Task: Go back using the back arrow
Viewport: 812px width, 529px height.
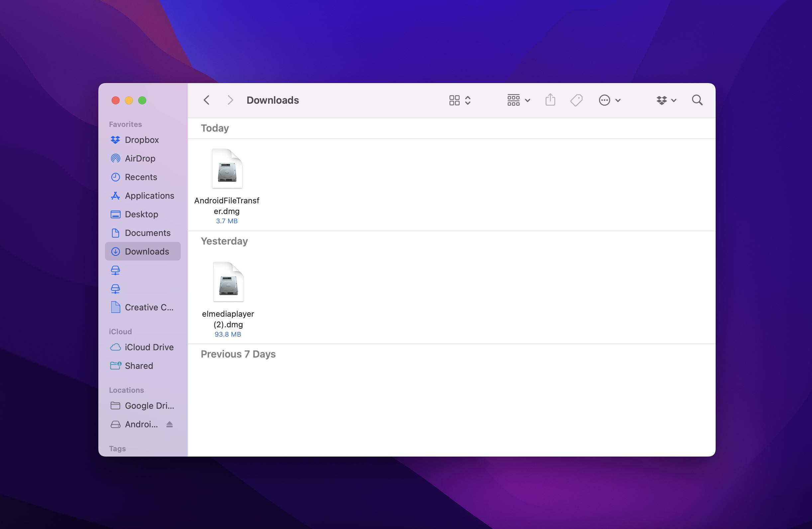Action: pos(206,100)
